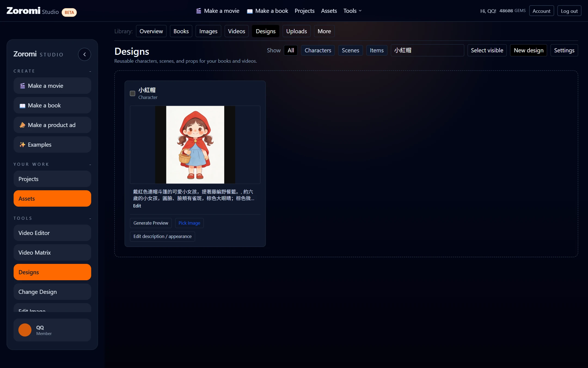This screenshot has width=588, height=368.
Task: Open Projects in the sidebar
Action: (x=52, y=179)
